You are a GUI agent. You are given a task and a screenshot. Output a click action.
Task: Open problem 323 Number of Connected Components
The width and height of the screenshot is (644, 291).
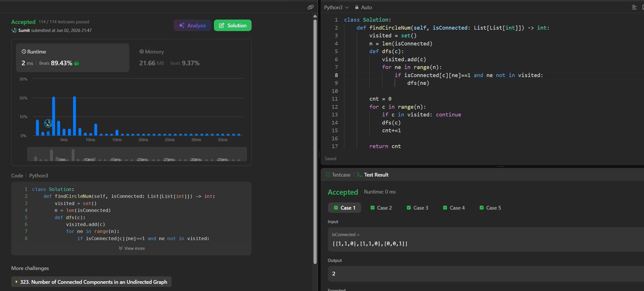point(92,281)
